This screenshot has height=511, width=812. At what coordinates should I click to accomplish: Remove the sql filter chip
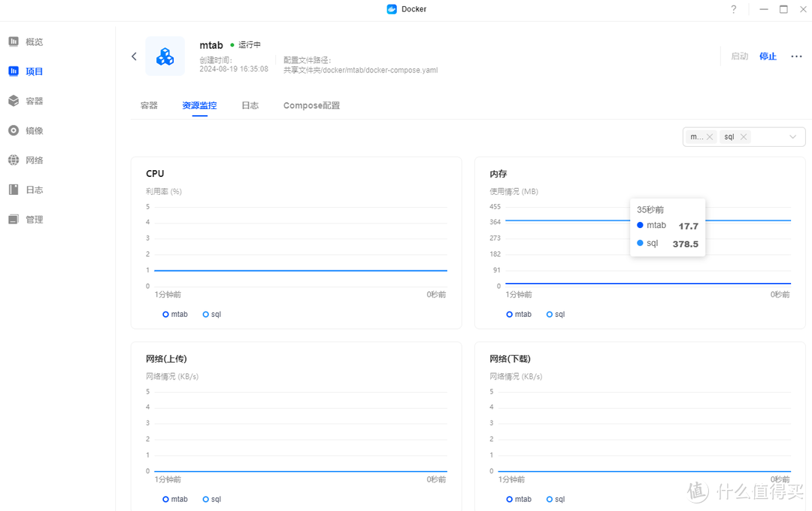pyautogui.click(x=743, y=136)
